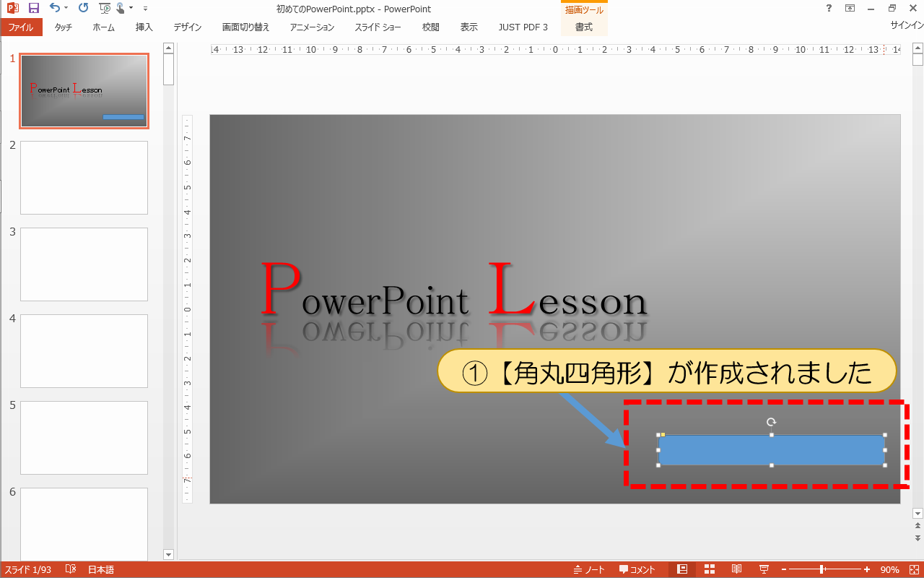Click the vertical ruler beside slide
Screen dimensions: 924x578
(188, 309)
